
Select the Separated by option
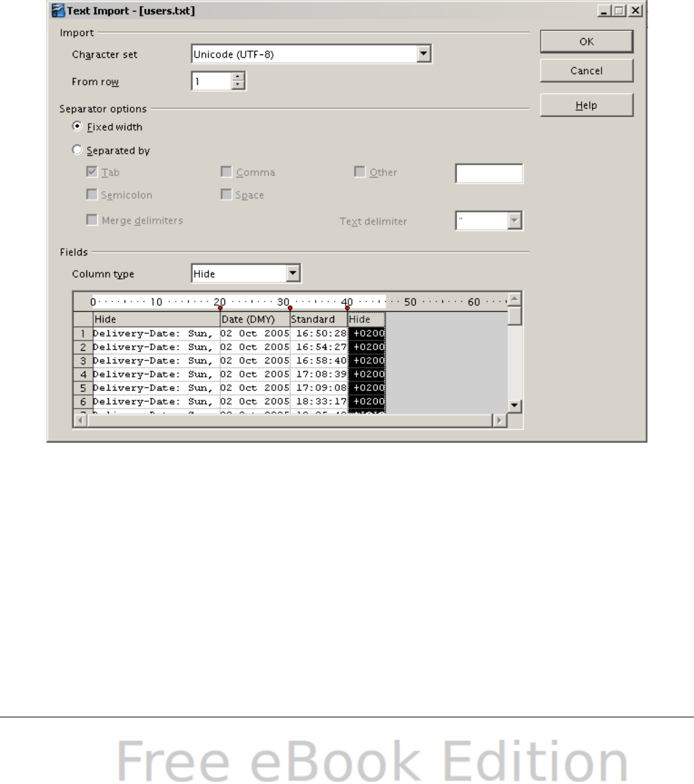pyautogui.click(x=77, y=150)
